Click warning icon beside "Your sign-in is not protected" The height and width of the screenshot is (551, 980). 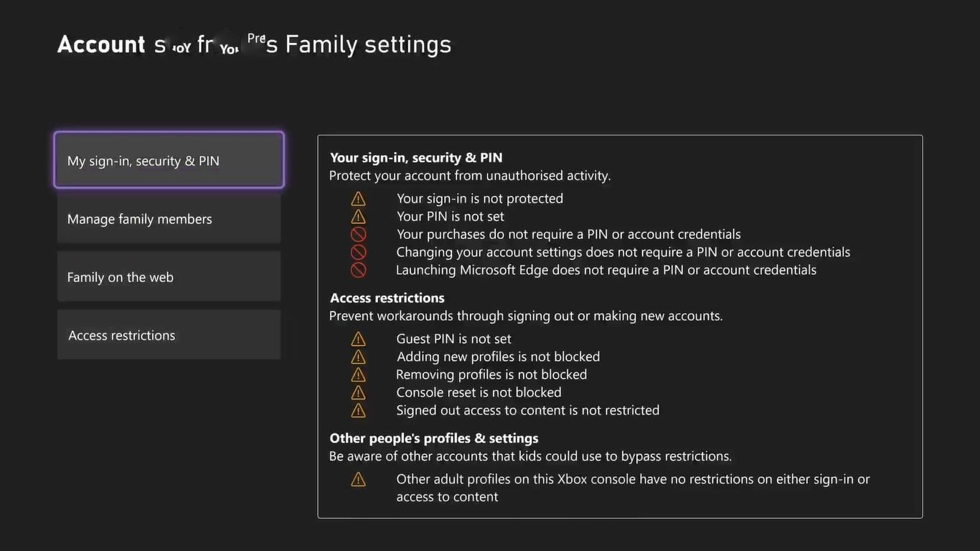click(358, 199)
